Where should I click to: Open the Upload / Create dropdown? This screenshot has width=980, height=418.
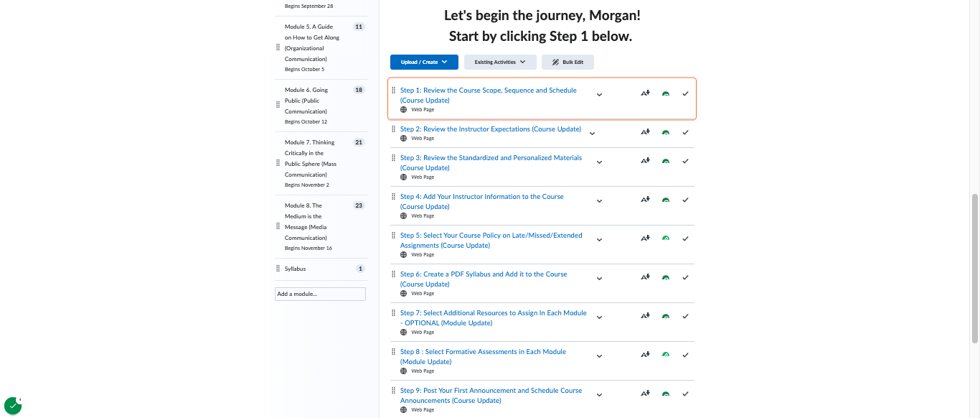click(x=424, y=62)
